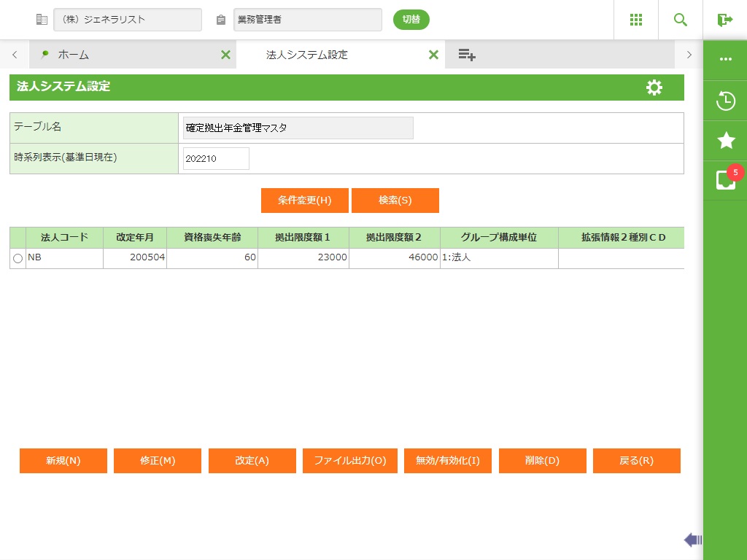747x560 pixels.
Task: Click the magnifier search icon
Action: (681, 20)
